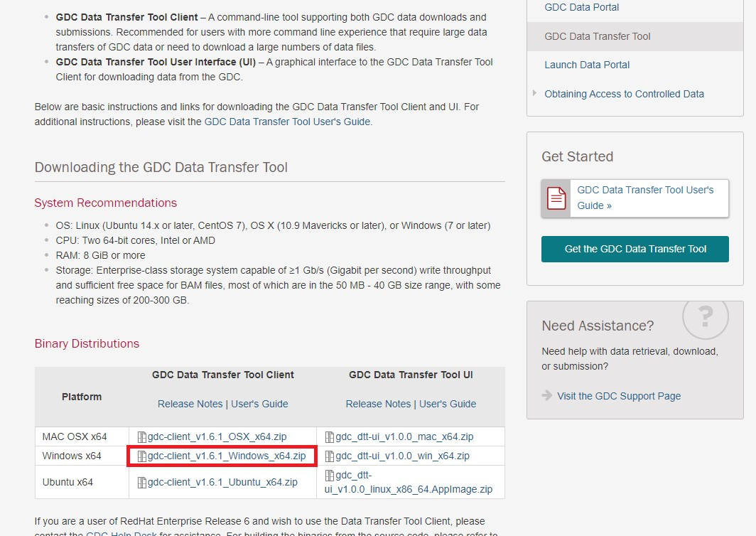Image resolution: width=756 pixels, height=536 pixels.
Task: Click the Get Started heading
Action: (577, 157)
